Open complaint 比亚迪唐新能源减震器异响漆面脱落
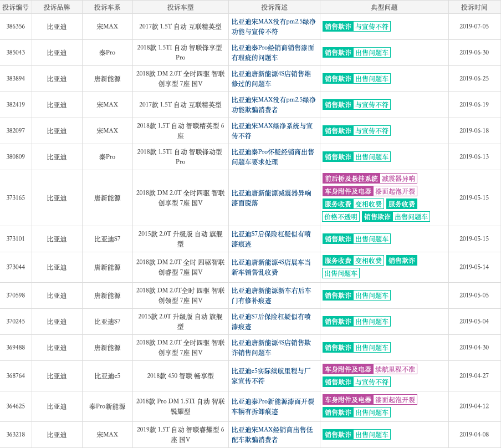The image size is (501, 448). click(x=271, y=198)
